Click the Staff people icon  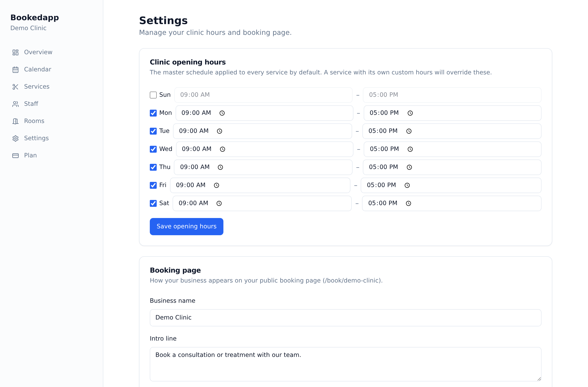click(x=15, y=104)
